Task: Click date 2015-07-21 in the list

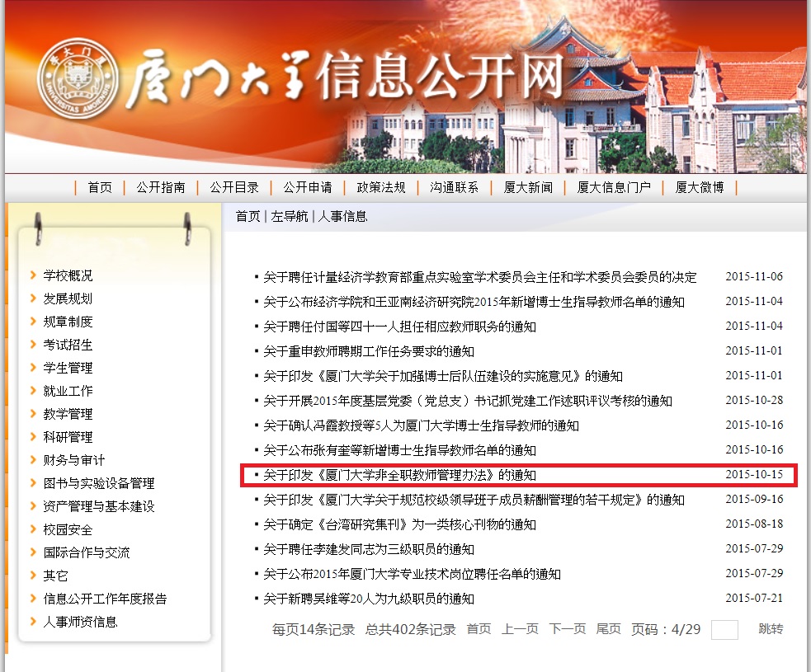Action: pos(754,598)
